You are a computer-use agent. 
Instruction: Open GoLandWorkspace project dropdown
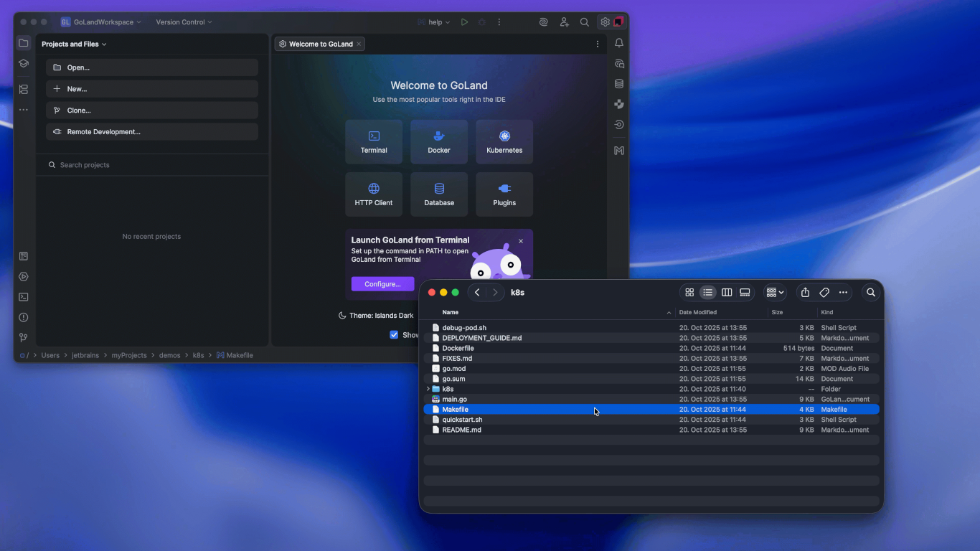[101, 22]
